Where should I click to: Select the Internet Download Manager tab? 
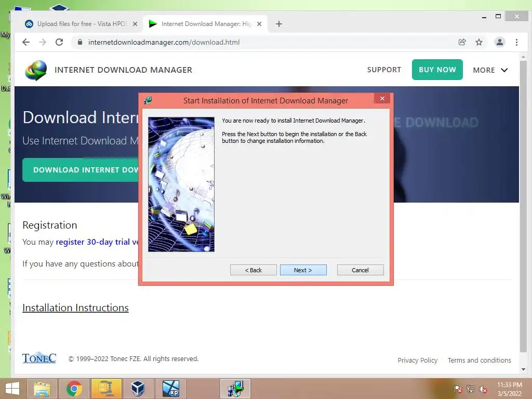point(206,24)
